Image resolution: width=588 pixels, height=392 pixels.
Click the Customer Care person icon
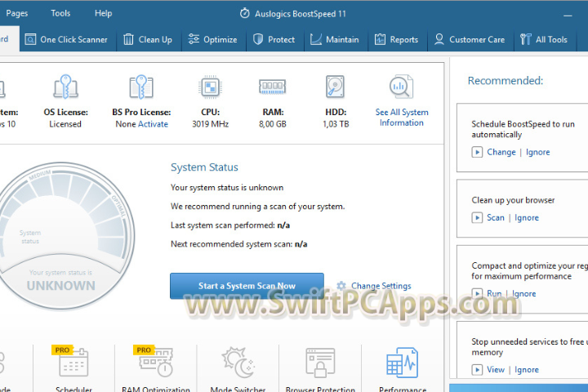click(439, 39)
